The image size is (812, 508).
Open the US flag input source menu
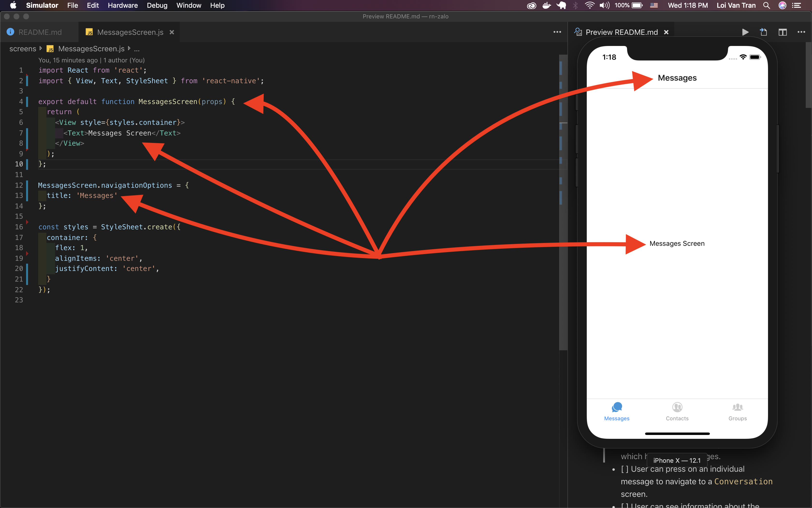click(x=654, y=5)
